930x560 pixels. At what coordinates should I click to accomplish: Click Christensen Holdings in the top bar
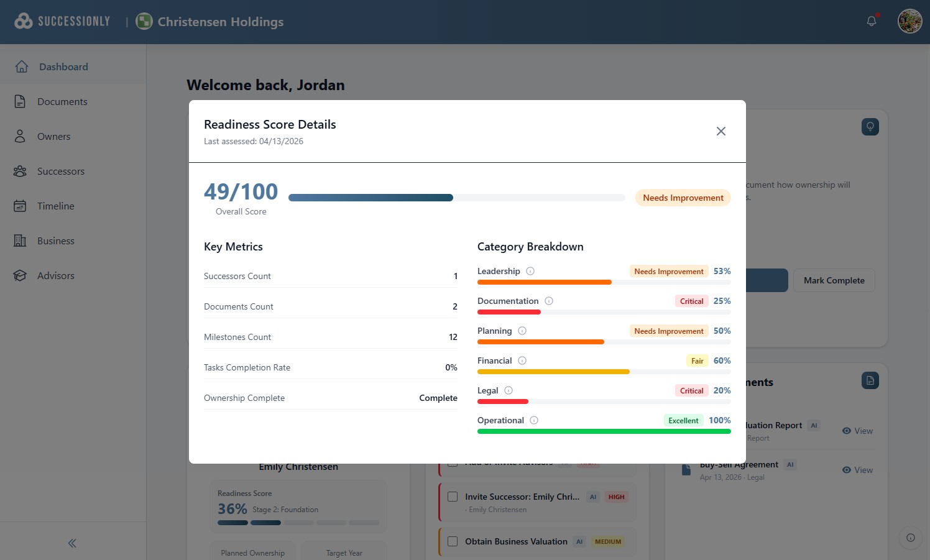coord(209,21)
